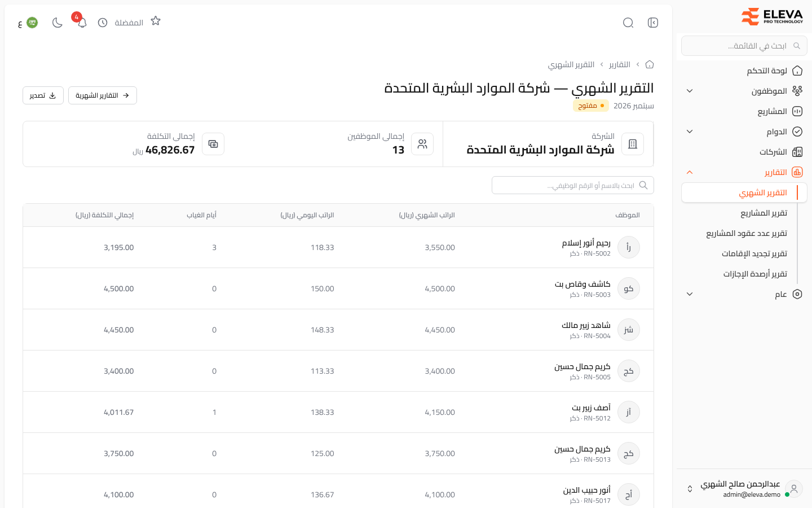Click the home breadcrumb icon
Image resolution: width=812 pixels, height=508 pixels.
coord(650,64)
